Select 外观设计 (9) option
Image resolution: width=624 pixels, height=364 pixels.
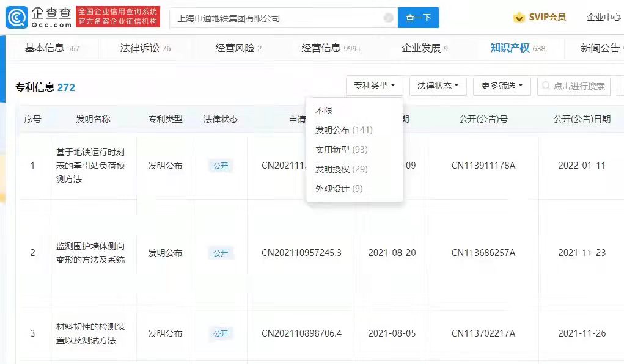[339, 189]
